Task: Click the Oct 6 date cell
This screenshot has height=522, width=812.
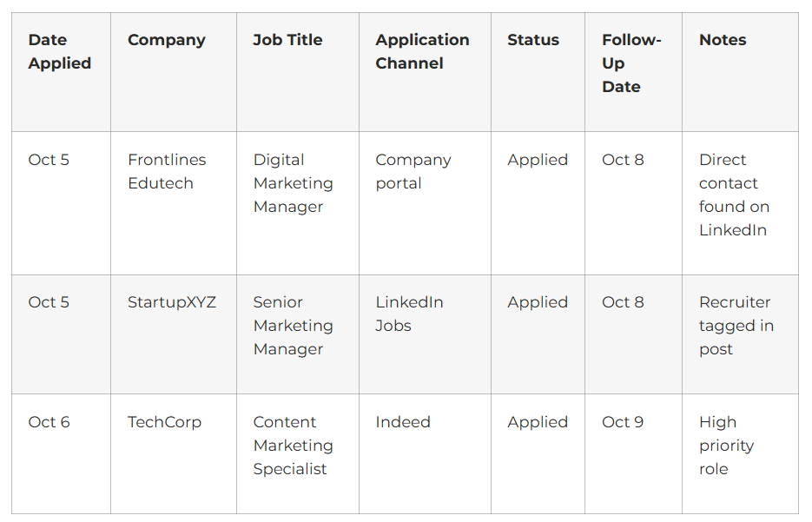Action: 49,422
